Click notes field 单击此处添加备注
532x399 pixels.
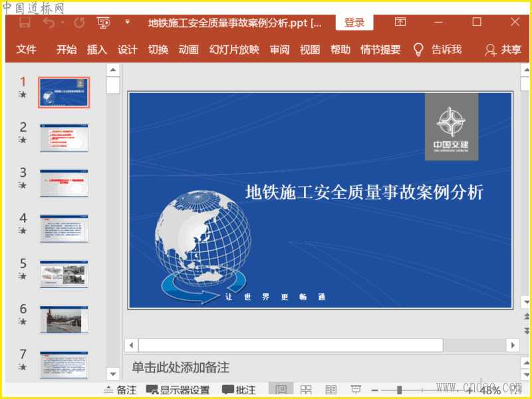(180, 368)
